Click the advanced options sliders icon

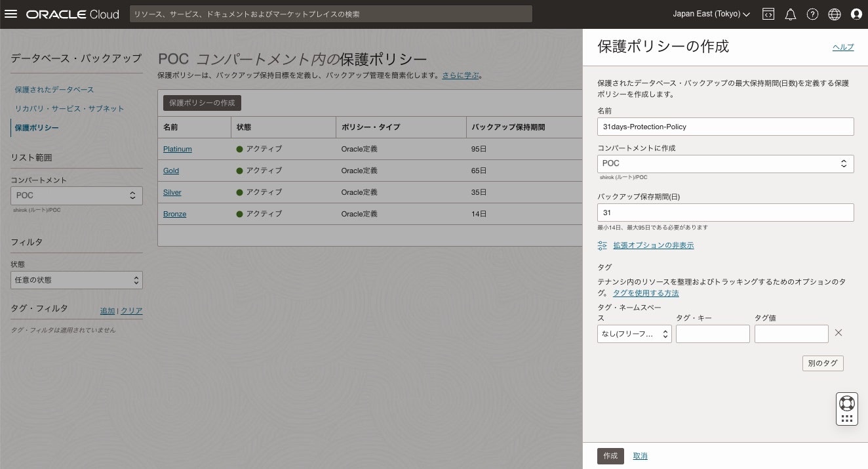602,245
